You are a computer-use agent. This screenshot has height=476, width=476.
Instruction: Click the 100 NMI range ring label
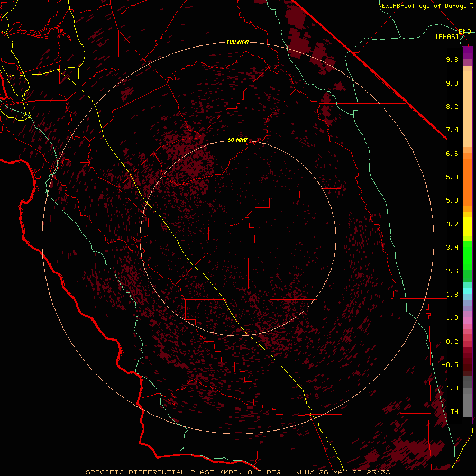tap(237, 42)
